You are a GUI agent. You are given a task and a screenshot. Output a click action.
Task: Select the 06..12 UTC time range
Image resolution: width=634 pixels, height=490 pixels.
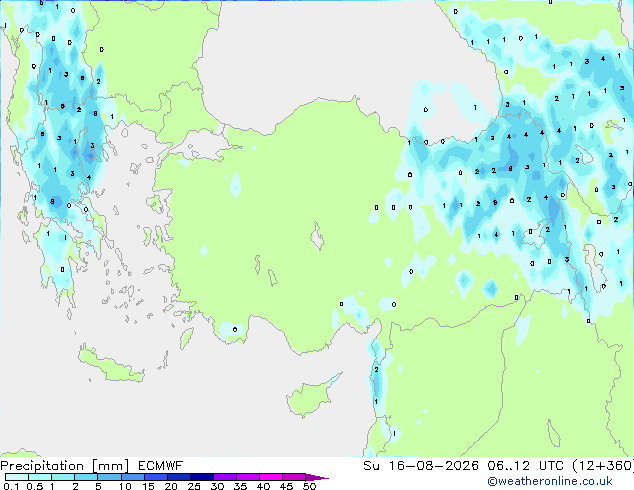pos(525,466)
